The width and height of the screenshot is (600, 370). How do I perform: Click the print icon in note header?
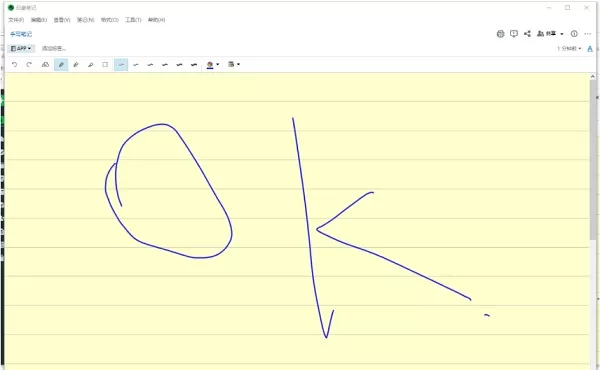pos(501,34)
